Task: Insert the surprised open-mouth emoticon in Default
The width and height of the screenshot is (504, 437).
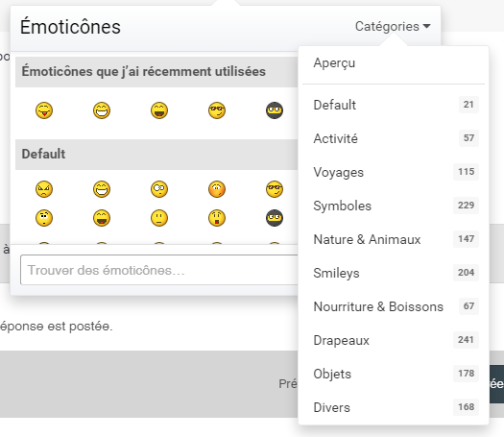Action: [217, 218]
